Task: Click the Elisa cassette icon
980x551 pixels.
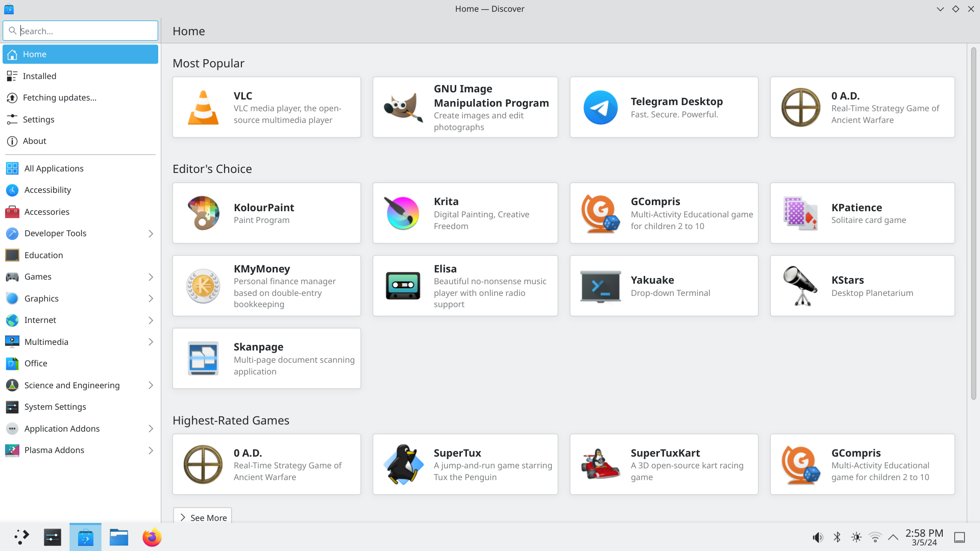Action: pos(403,286)
